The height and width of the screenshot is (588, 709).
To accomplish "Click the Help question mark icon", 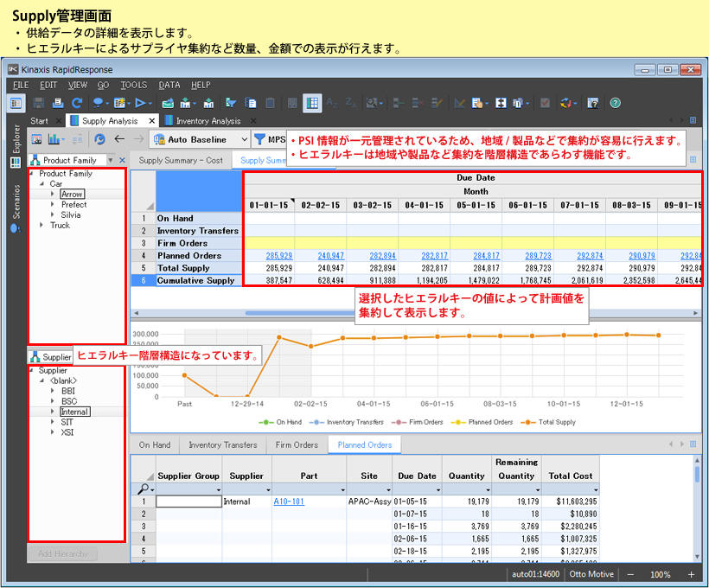I will click(x=614, y=102).
